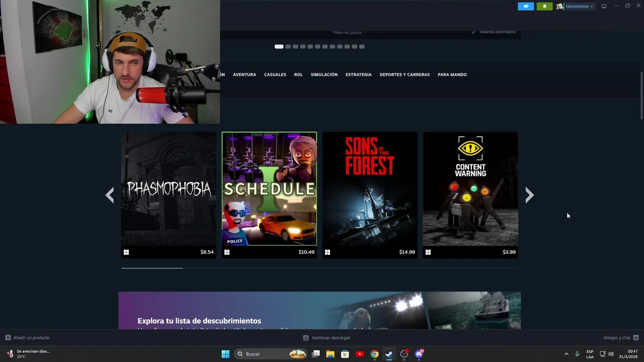
Task: Click the Windows icon under Schedule I
Action: coord(227,252)
